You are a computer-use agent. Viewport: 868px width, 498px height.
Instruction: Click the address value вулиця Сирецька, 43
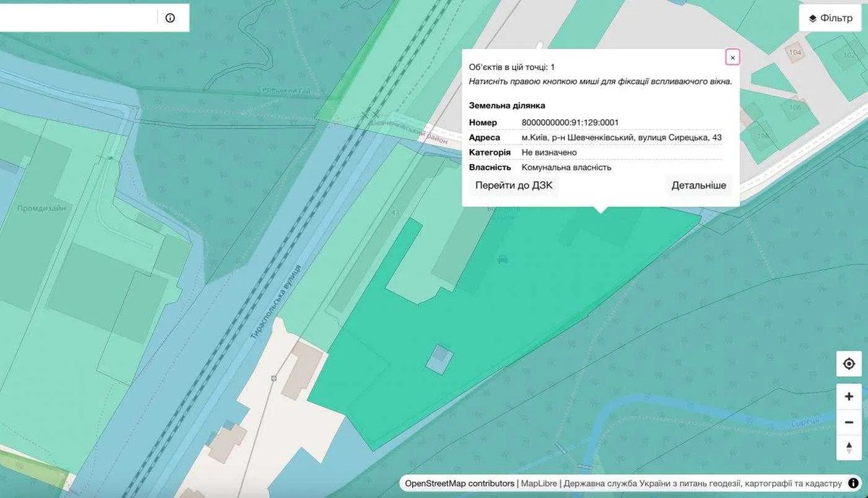click(621, 137)
